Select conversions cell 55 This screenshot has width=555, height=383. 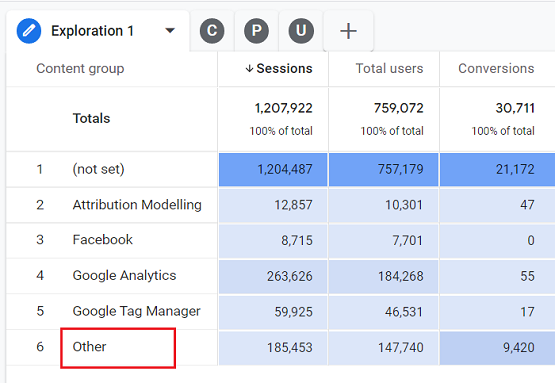[x=497, y=276]
